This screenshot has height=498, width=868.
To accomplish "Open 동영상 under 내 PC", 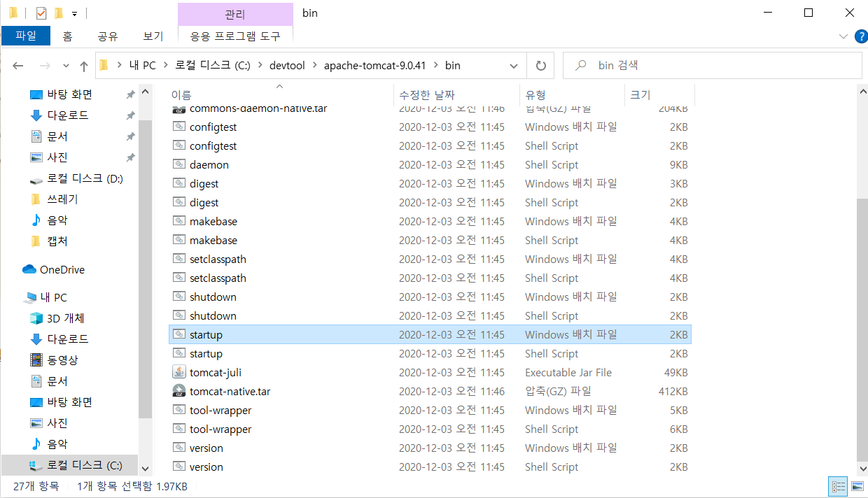I will (x=62, y=360).
